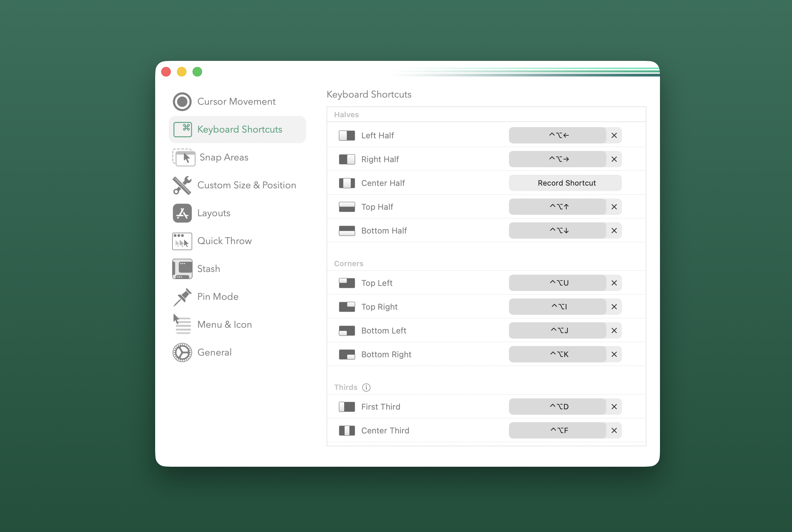Clear the Top Left shortcut

[x=614, y=283]
